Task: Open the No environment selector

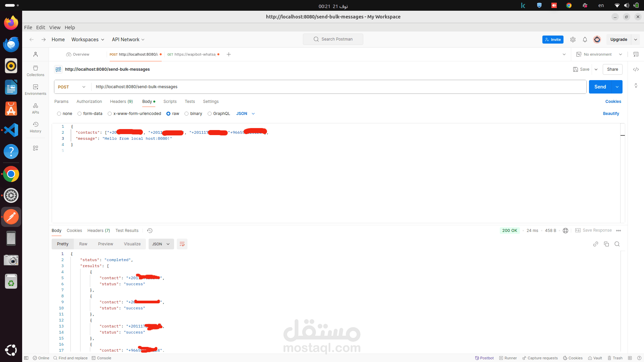Action: point(599,54)
